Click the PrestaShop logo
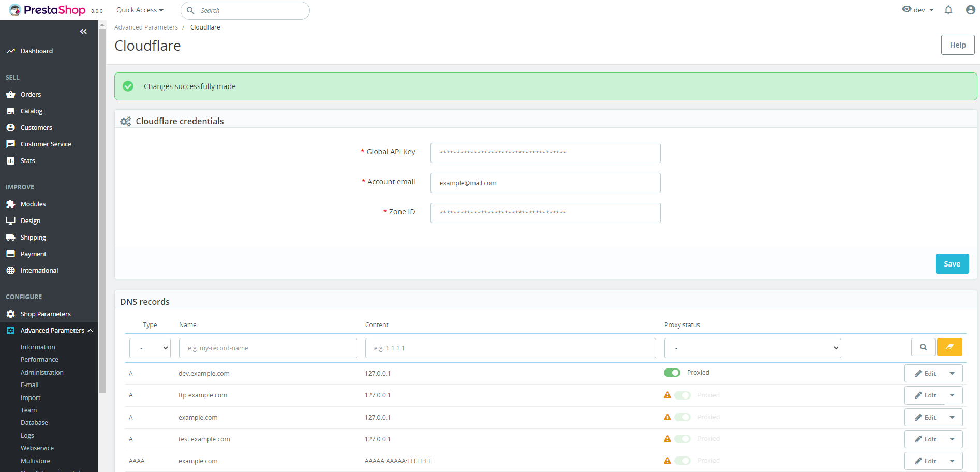Image resolution: width=980 pixels, height=472 pixels. tap(47, 10)
